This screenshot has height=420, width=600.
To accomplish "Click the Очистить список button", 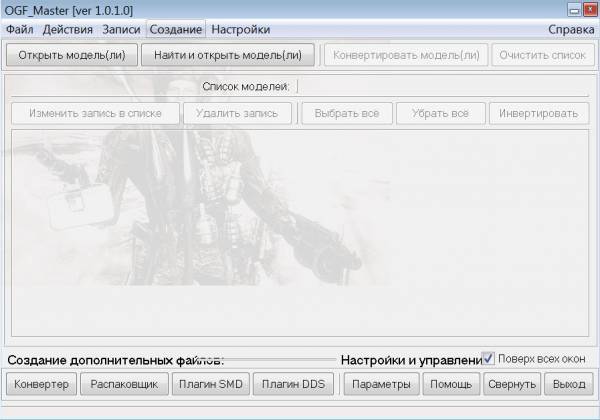I will pyautogui.click(x=543, y=55).
